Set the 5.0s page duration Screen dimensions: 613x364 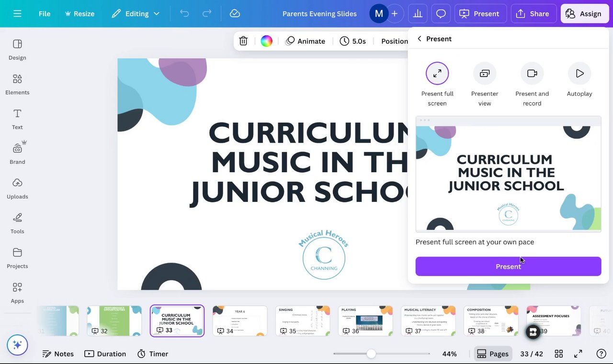pyautogui.click(x=353, y=41)
